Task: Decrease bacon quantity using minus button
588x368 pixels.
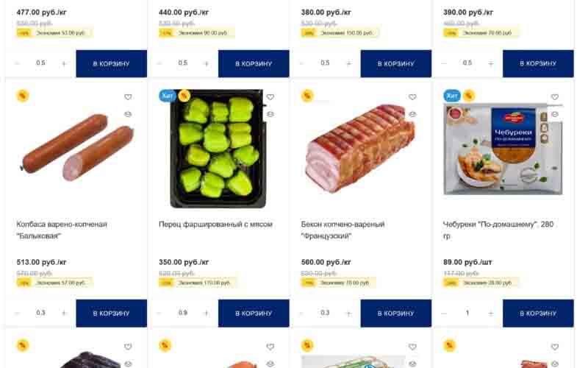Action: click(x=301, y=313)
